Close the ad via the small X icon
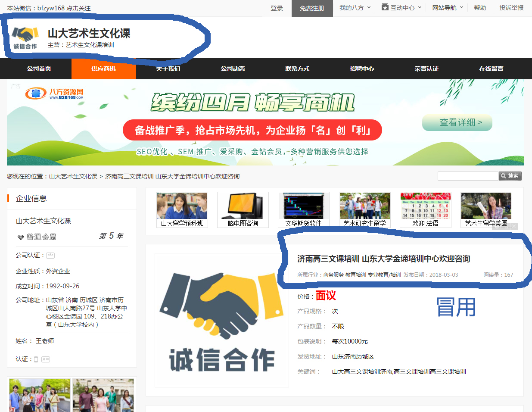This screenshot has height=412, width=532. tap(514, 226)
